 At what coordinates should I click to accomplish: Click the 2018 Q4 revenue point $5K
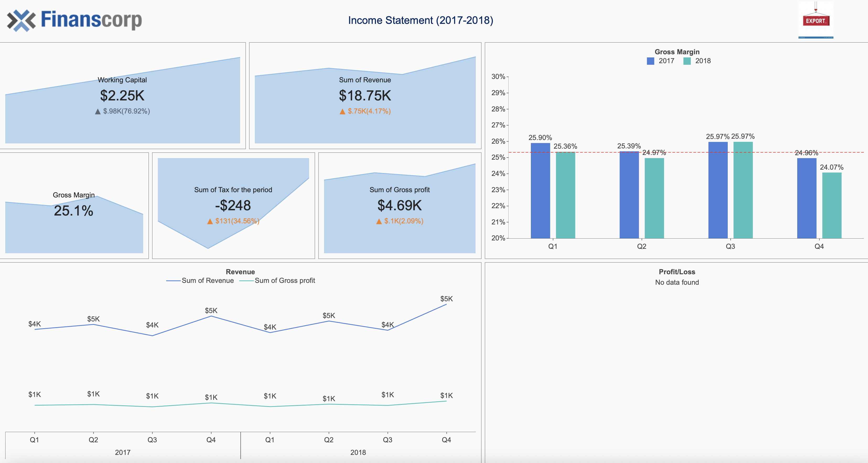[446, 305]
